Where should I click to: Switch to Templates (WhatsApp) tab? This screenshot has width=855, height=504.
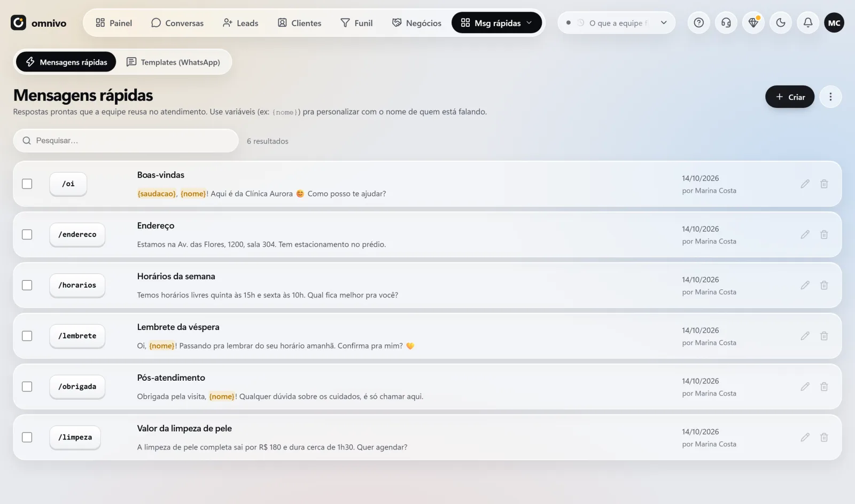[173, 62]
